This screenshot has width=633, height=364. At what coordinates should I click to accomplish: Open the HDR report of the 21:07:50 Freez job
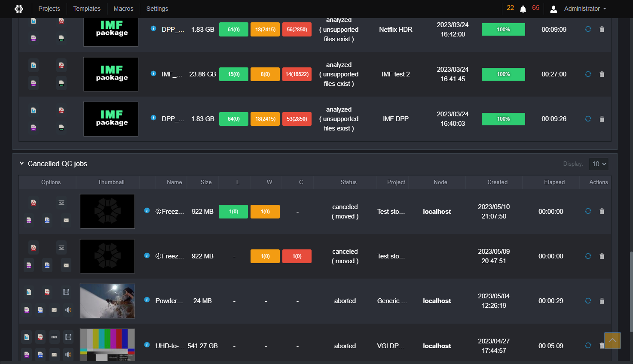click(61, 203)
